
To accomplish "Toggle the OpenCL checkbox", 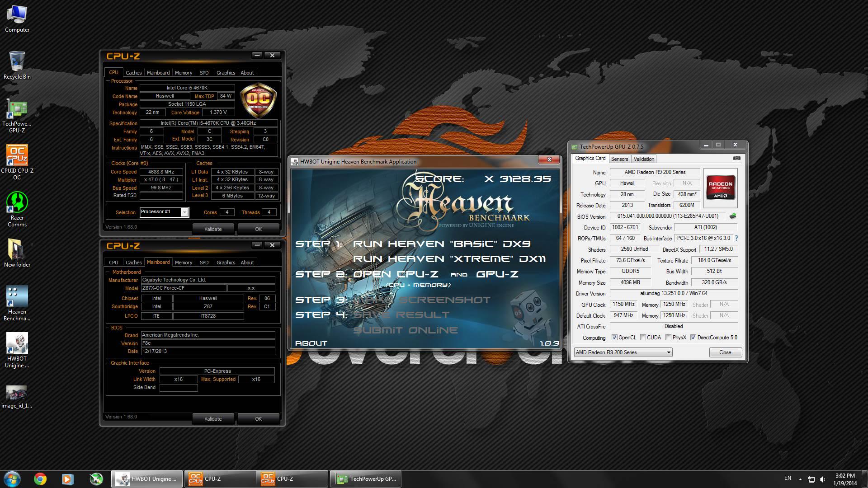I will [x=614, y=338].
